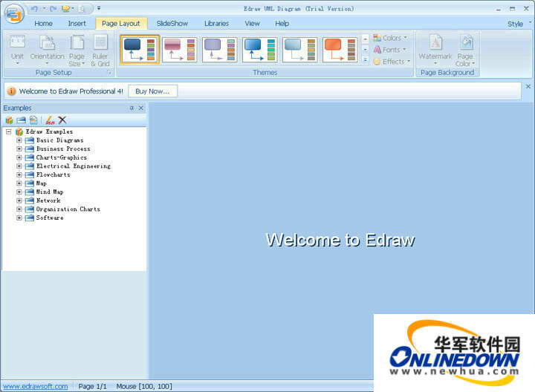Click the red pencil edit icon
The height and width of the screenshot is (392, 535).
(51, 120)
